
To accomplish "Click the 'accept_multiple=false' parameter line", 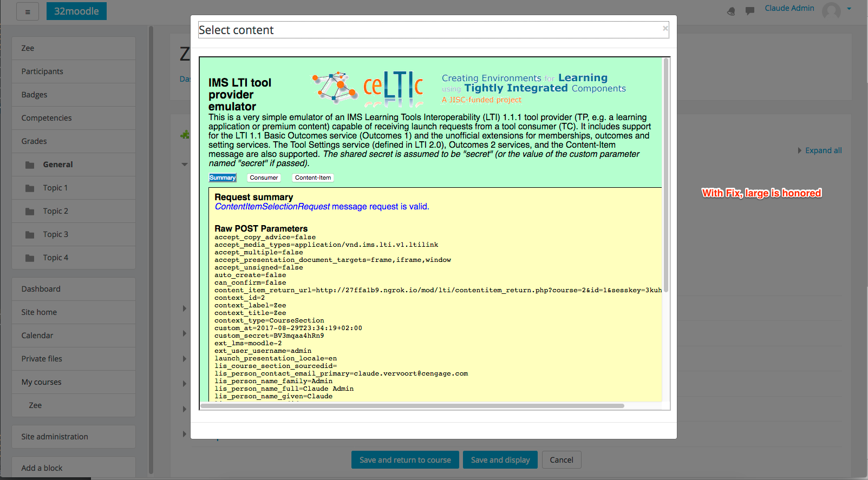I will coord(259,252).
